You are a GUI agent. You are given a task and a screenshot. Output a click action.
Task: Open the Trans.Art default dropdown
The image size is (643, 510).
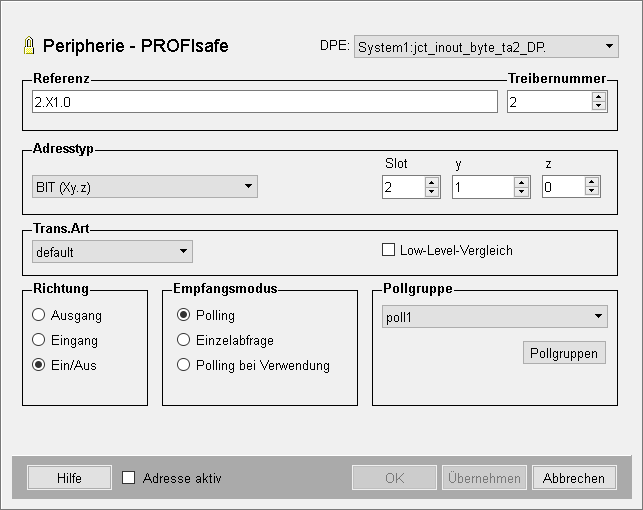point(112,251)
